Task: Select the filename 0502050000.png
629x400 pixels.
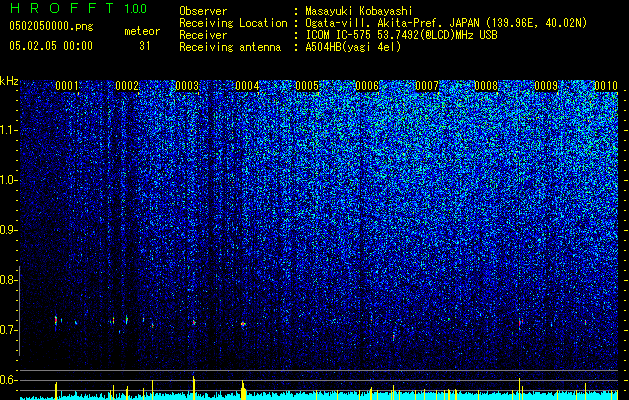Action: 51,27
